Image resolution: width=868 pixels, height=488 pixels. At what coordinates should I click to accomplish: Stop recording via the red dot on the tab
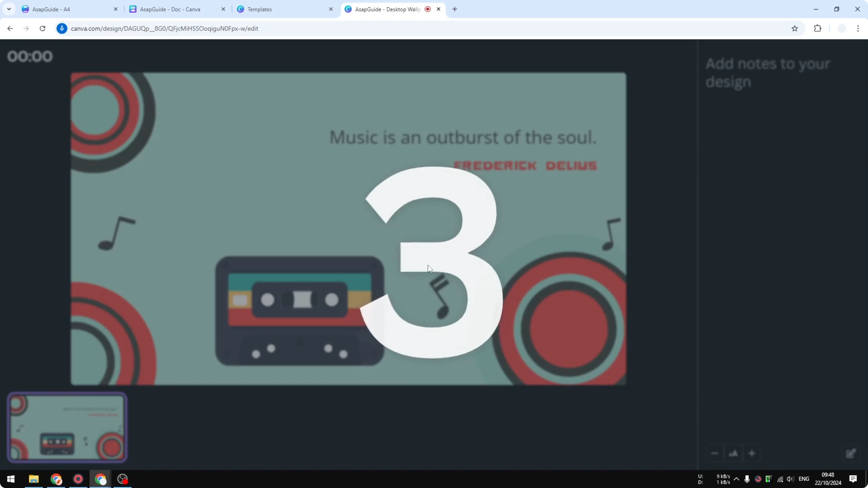coord(427,9)
